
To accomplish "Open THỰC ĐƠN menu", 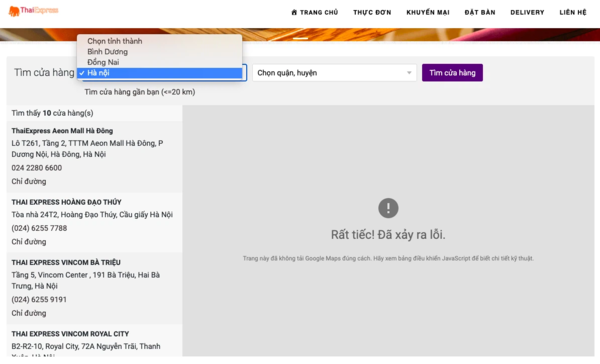I will 372,13.
